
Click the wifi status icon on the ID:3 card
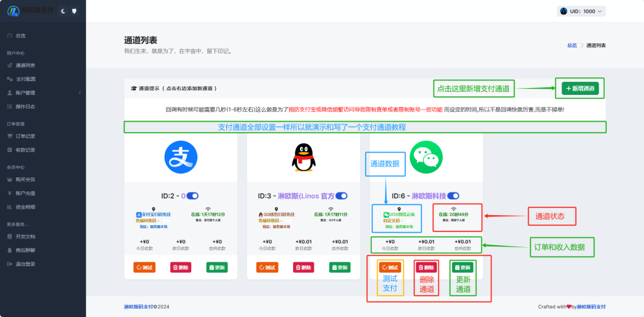(x=331, y=209)
